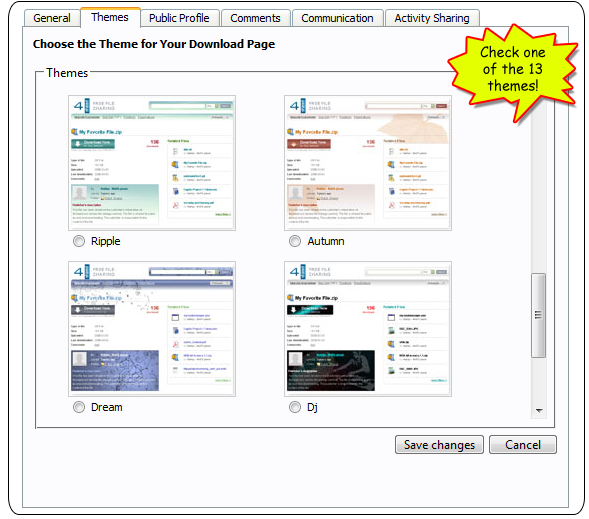589x519 pixels.
Task: Click the scrollbar down arrow
Action: pyautogui.click(x=539, y=410)
